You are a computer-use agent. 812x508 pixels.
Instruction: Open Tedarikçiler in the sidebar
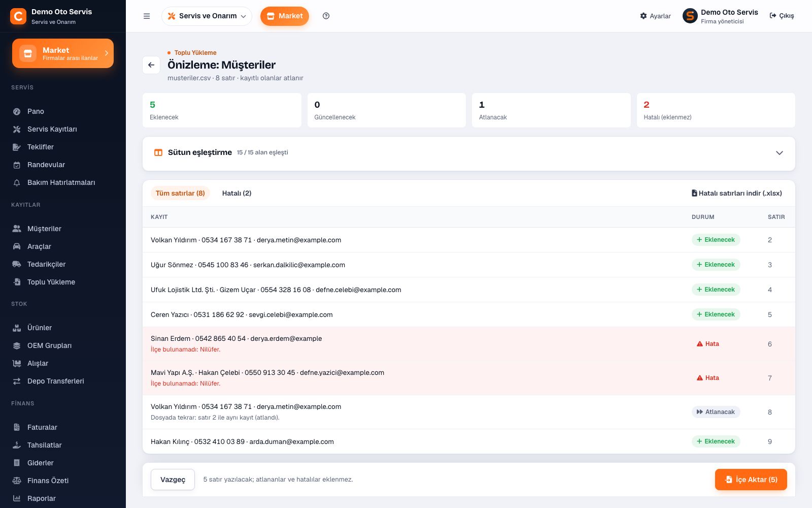[x=63, y=264]
